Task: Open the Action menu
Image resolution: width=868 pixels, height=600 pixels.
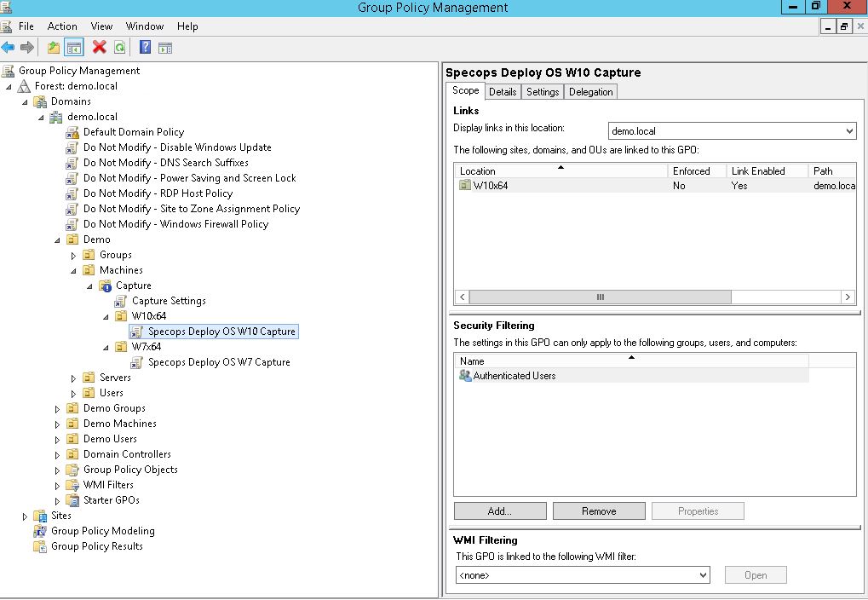Action: tap(62, 26)
